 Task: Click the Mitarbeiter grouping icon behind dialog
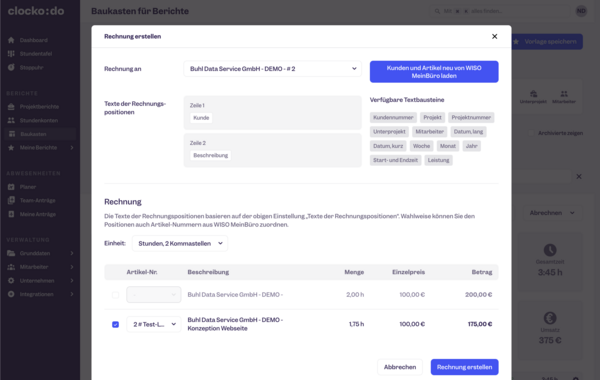coord(564,94)
